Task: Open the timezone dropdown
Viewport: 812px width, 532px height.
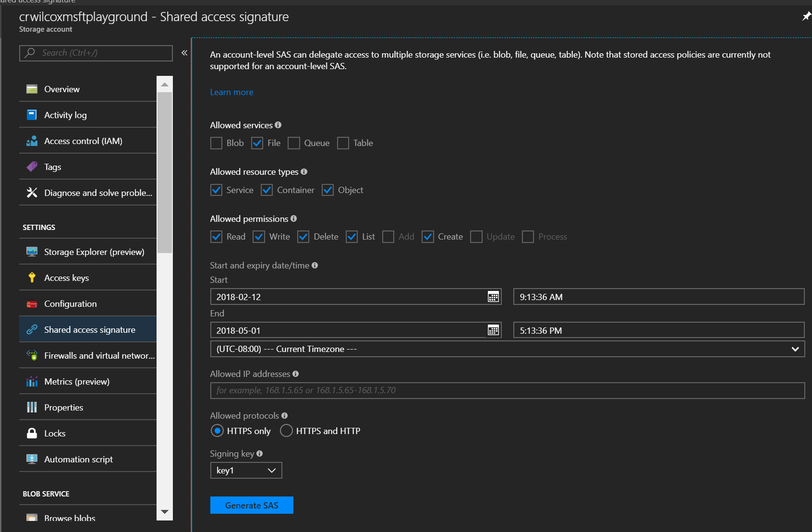Action: tap(508, 349)
